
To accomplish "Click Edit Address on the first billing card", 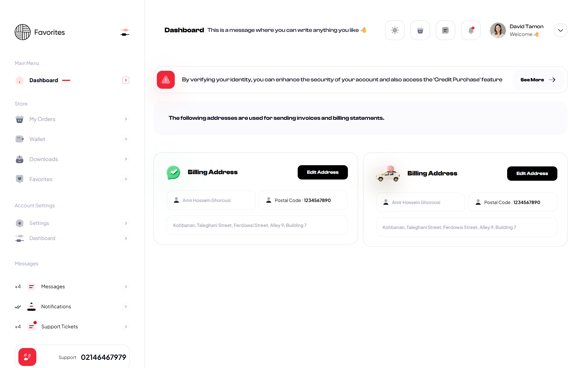I will click(x=323, y=172).
